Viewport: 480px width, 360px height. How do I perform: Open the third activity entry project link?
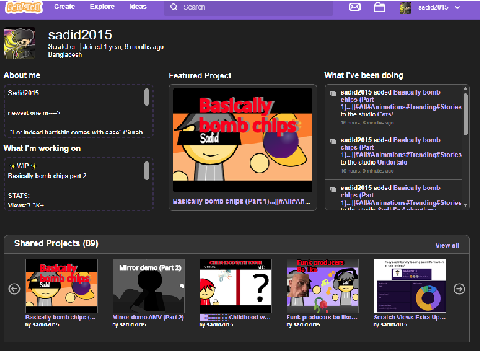401,195
